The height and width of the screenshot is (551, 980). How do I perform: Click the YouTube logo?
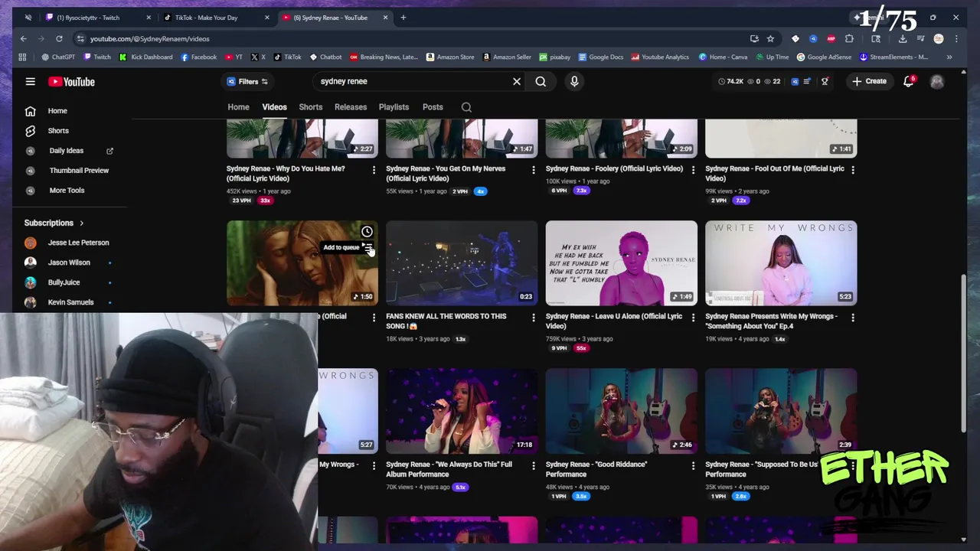[x=71, y=82]
